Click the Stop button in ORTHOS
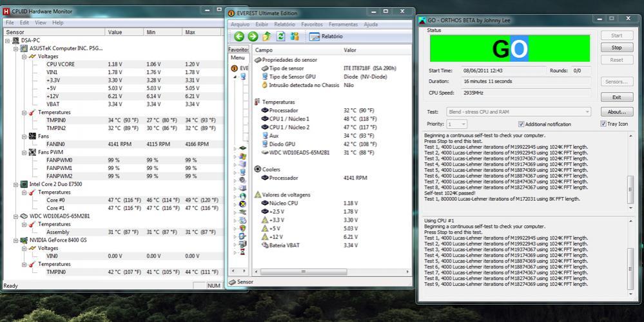The image size is (644, 322). pos(616,48)
